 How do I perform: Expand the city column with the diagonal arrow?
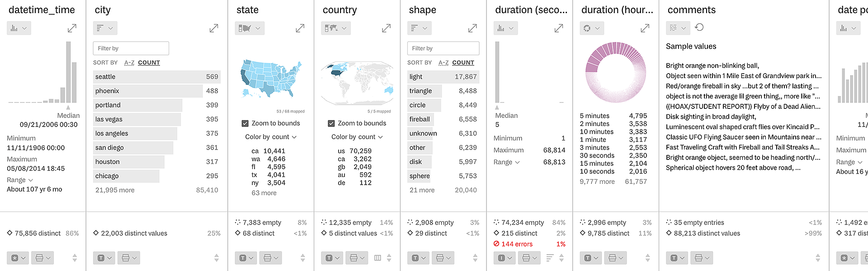click(x=213, y=28)
